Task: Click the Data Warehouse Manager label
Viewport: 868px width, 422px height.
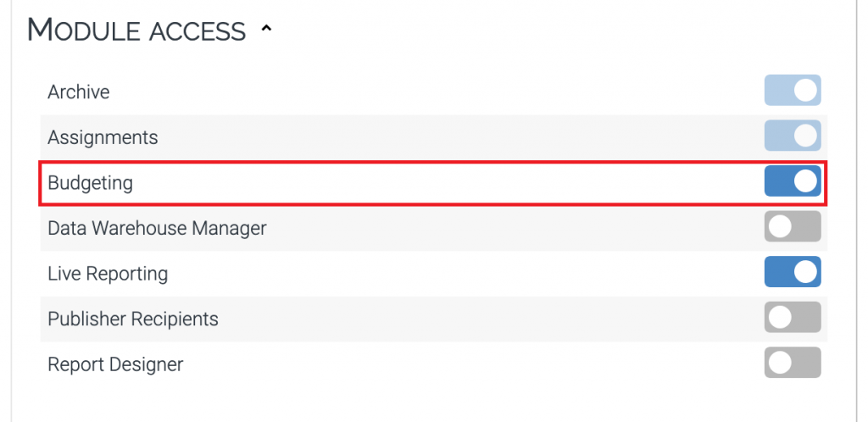Action: (x=157, y=228)
